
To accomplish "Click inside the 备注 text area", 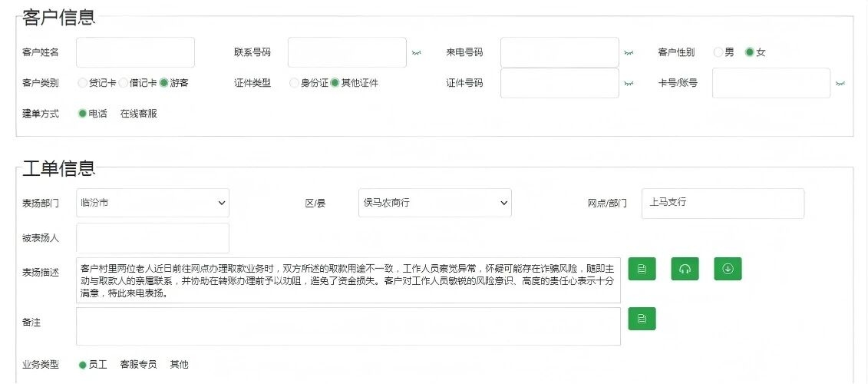I will coord(348,326).
